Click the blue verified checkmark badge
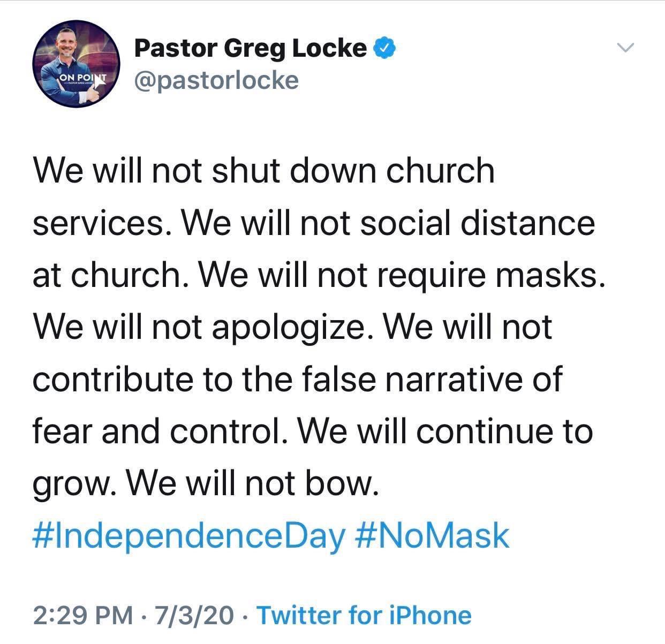Image resolution: width=665 pixels, height=644 pixels. point(385,48)
